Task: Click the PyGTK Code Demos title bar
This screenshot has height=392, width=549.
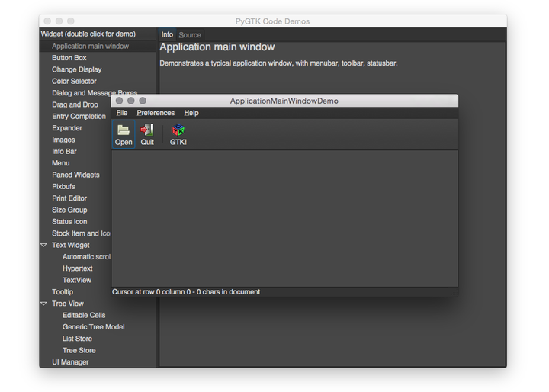Action: 273,21
